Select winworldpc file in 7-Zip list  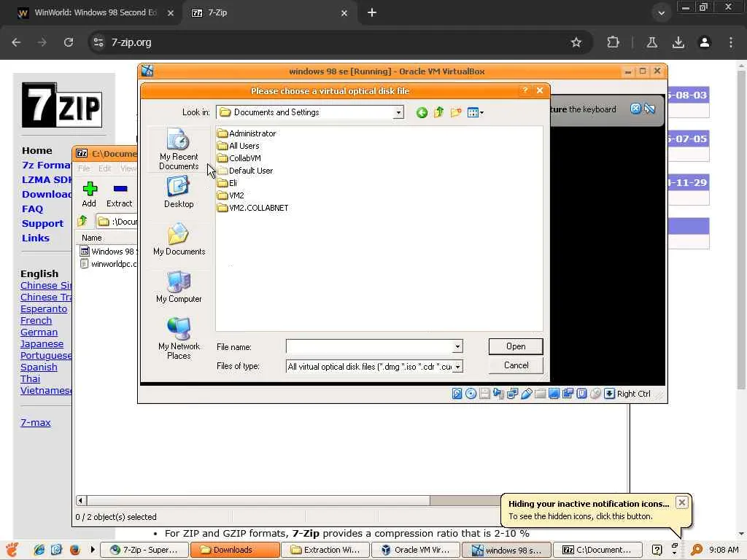point(109,264)
